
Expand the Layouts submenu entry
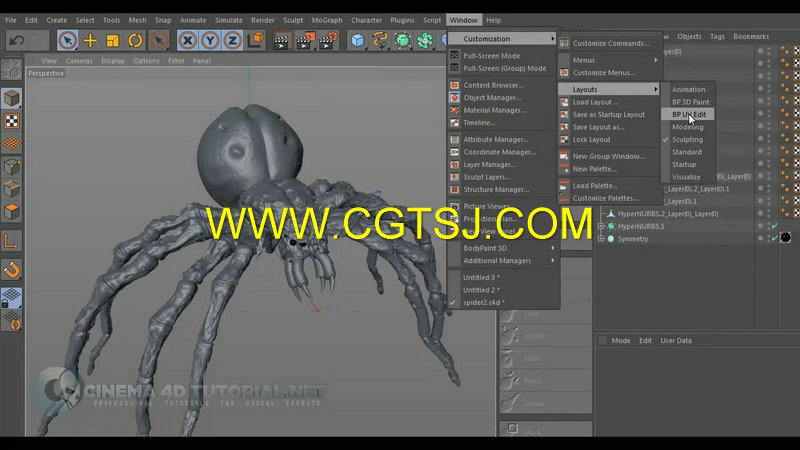(609, 89)
